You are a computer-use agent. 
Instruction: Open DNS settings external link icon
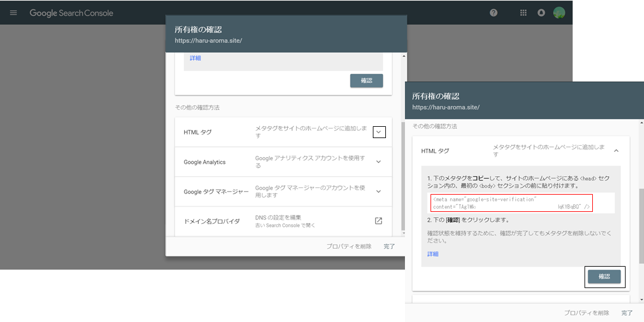click(379, 221)
